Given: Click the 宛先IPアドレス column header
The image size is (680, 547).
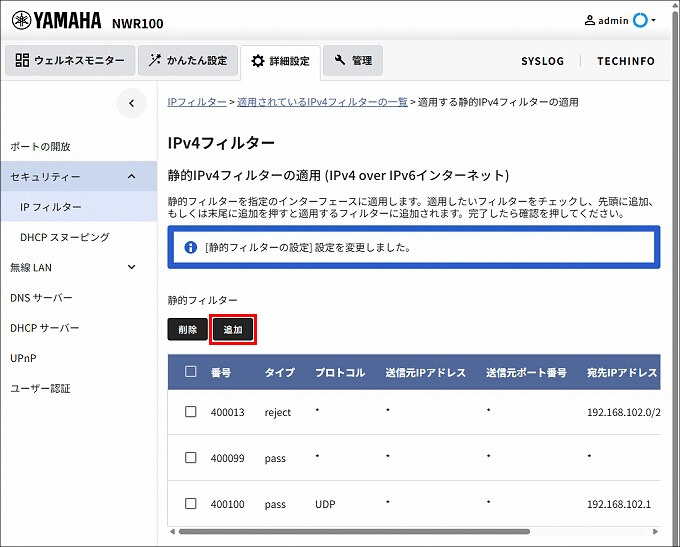Looking at the screenshot, I should (x=622, y=372).
